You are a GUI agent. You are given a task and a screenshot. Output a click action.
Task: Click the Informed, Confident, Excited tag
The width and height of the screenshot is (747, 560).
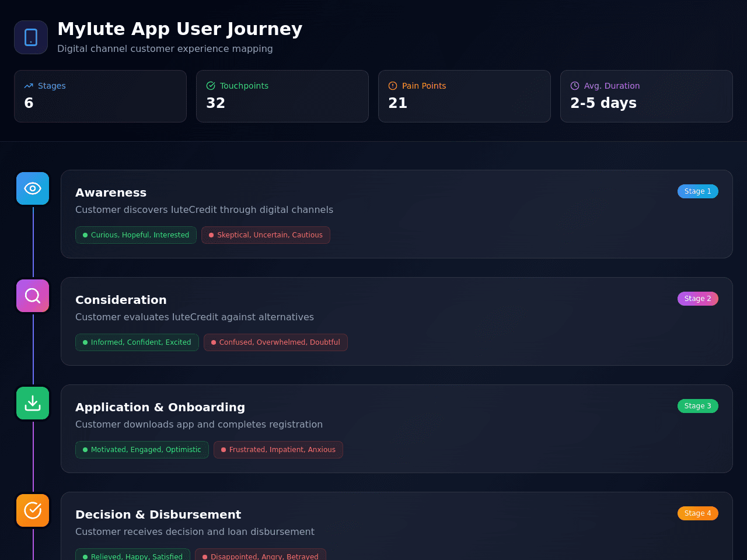pyautogui.click(x=137, y=342)
